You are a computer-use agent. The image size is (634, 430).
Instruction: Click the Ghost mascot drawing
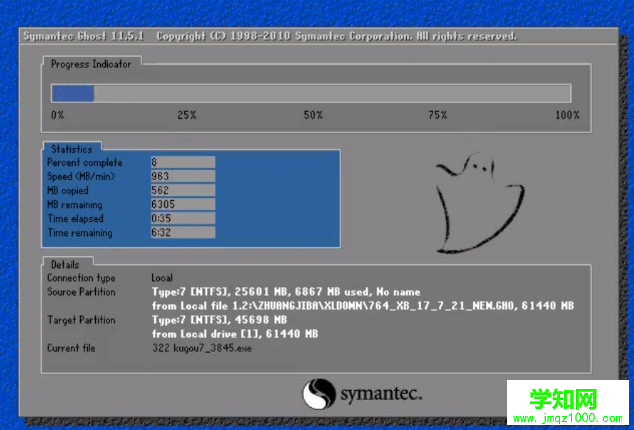pyautogui.click(x=480, y=203)
